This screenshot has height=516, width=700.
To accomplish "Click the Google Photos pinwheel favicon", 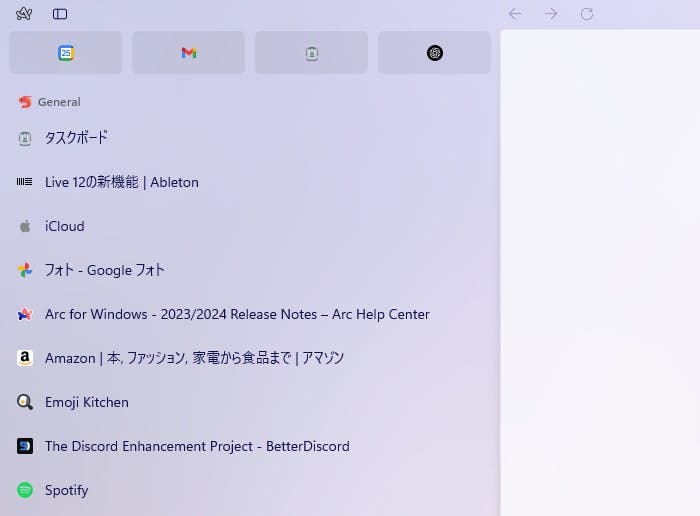I will [25, 270].
